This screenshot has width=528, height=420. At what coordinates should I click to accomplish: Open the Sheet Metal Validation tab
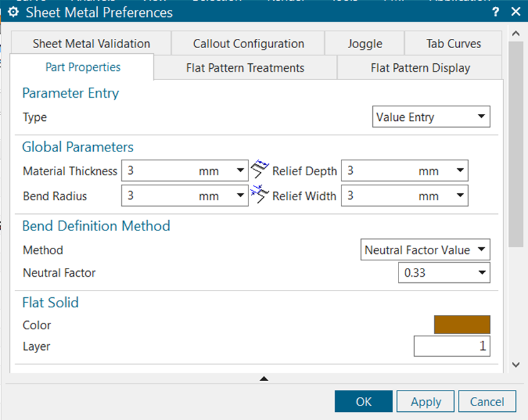tap(91, 44)
